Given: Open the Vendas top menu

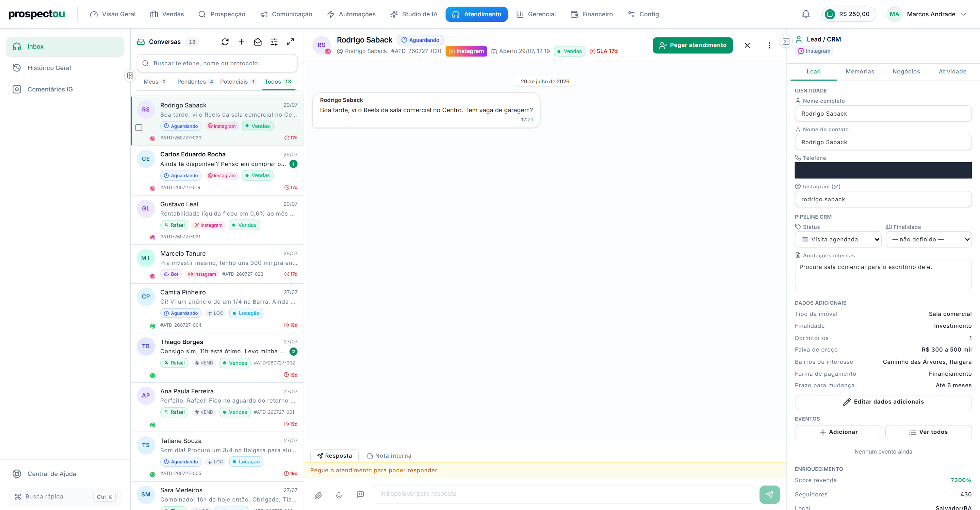Looking at the screenshot, I should click(x=167, y=14).
